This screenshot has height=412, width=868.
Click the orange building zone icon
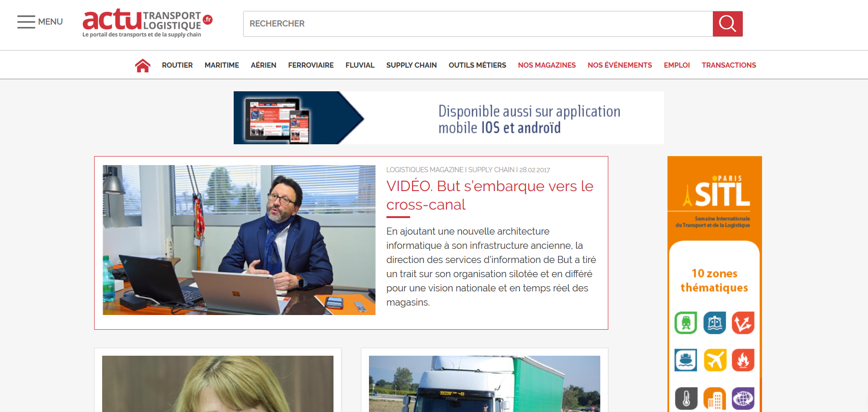pyautogui.click(x=715, y=398)
